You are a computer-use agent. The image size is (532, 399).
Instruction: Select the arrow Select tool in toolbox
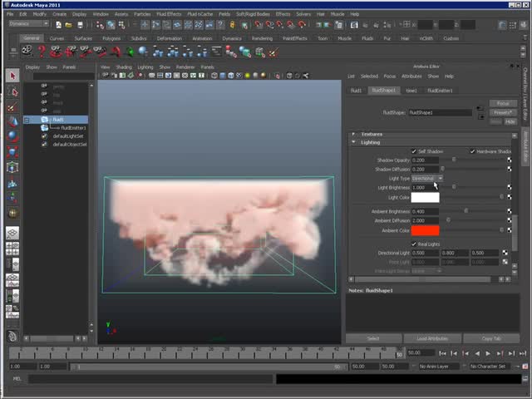pos(12,76)
